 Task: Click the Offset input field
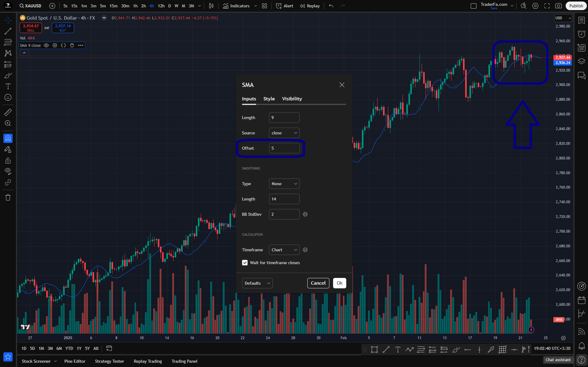(284, 148)
